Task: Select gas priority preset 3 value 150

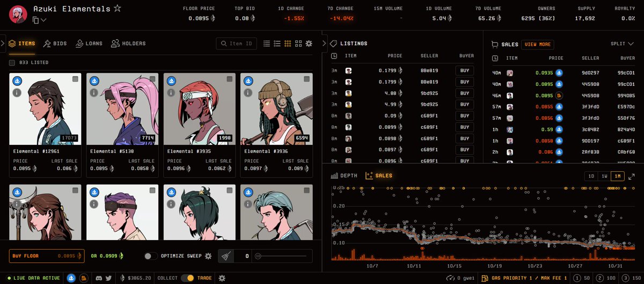Action: [631, 278]
